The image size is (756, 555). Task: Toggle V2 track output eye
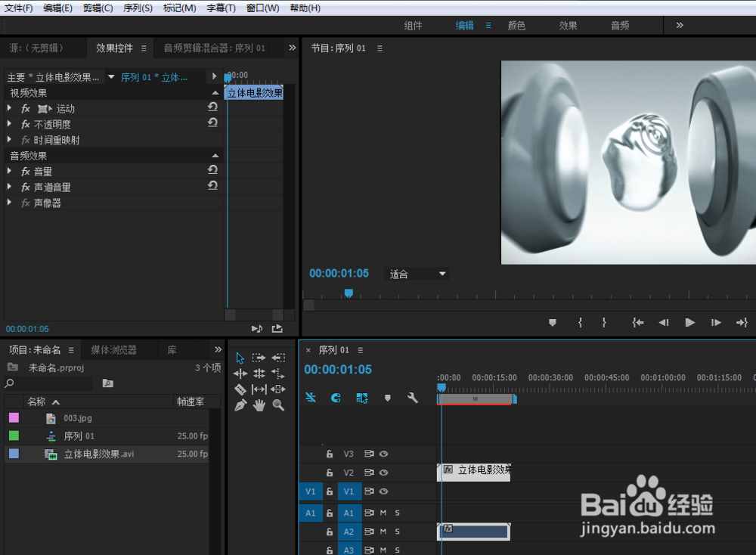[x=384, y=473]
